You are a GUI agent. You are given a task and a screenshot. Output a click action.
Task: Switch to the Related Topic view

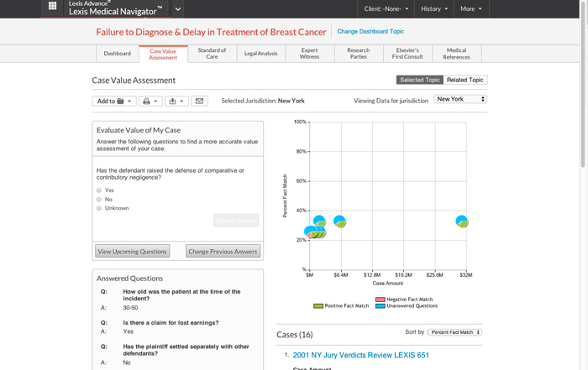coord(465,80)
